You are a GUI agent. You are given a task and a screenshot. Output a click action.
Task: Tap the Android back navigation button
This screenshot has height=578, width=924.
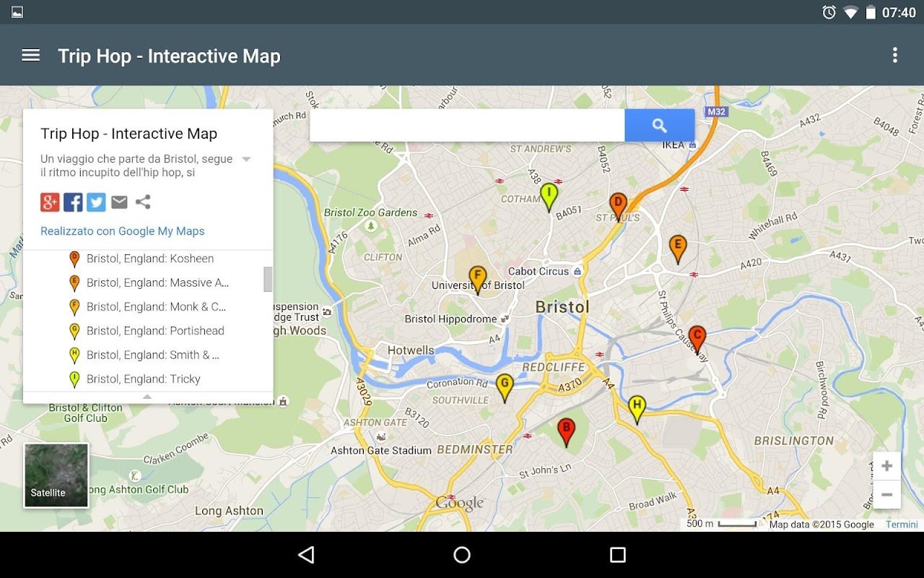pyautogui.click(x=306, y=555)
